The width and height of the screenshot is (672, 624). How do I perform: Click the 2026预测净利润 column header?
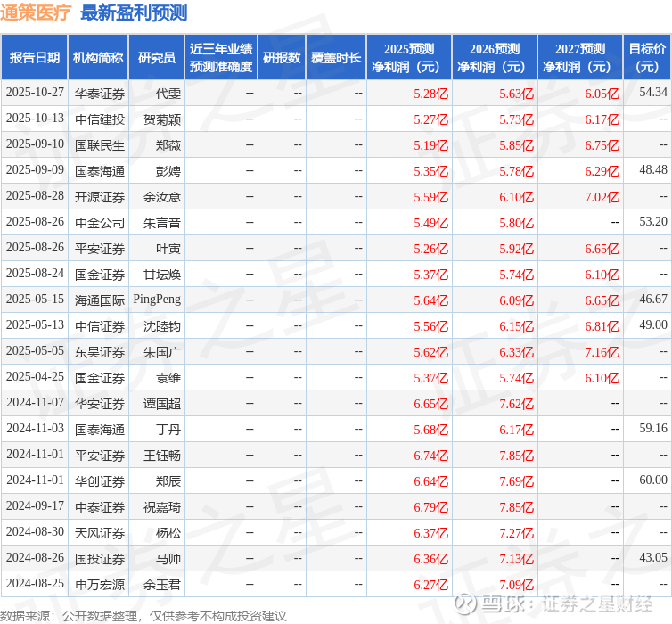495,57
